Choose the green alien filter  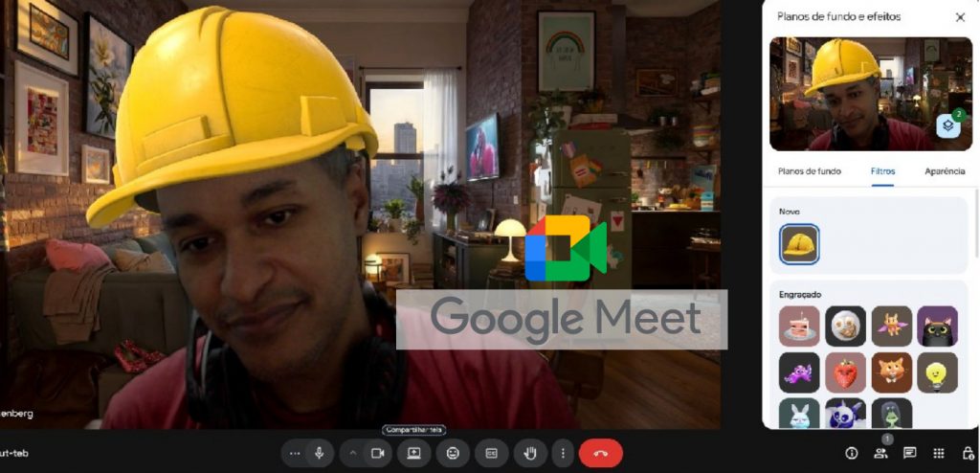click(892, 414)
